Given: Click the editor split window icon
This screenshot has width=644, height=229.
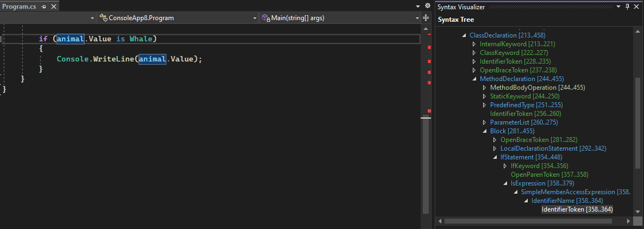Looking at the screenshot, I should tap(426, 18).
